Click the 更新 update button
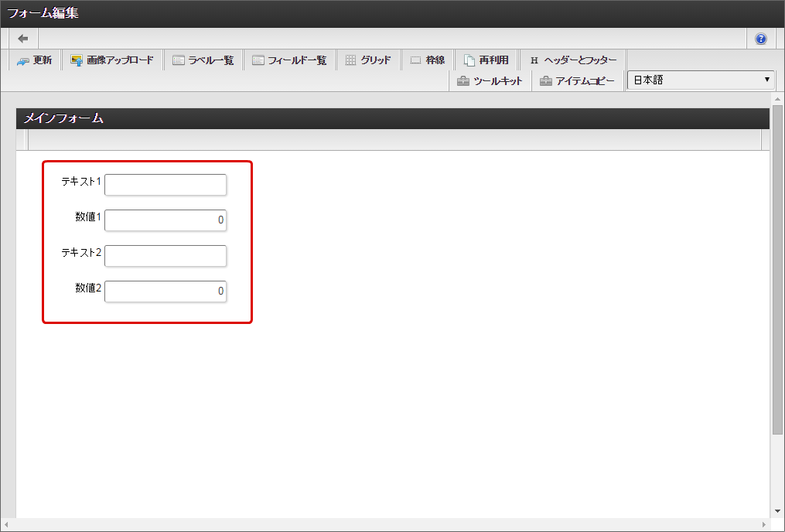Image resolution: width=785 pixels, height=532 pixels. (x=35, y=60)
